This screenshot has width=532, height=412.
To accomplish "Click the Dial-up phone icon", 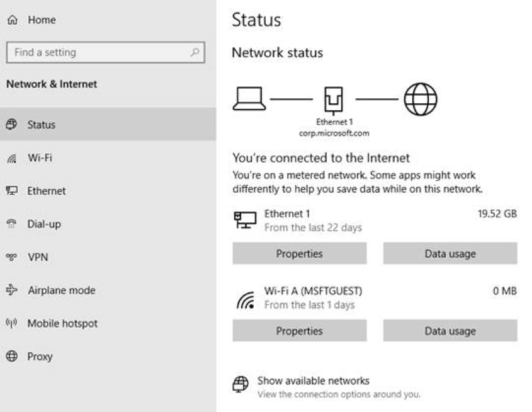I will (13, 224).
